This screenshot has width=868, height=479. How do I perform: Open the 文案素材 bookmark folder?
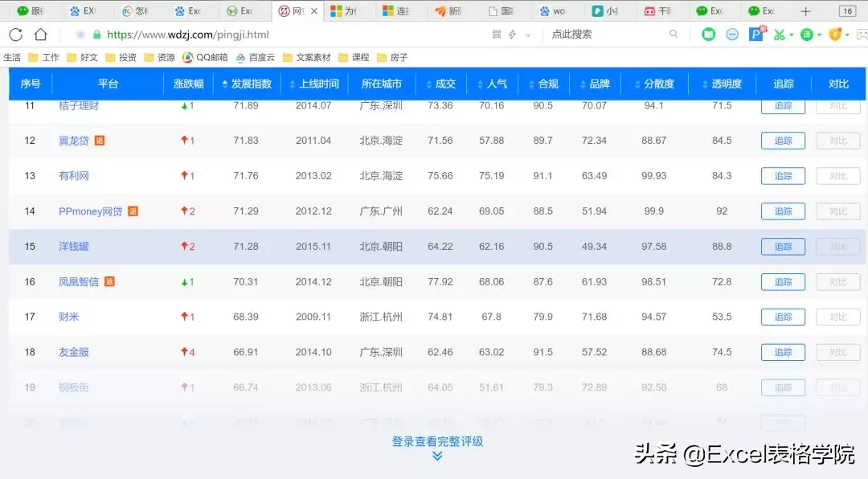(307, 57)
